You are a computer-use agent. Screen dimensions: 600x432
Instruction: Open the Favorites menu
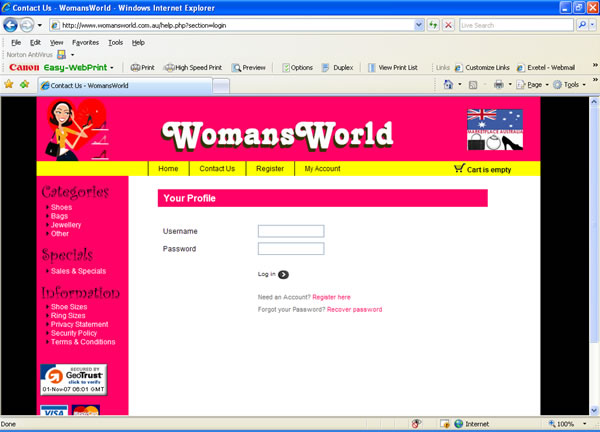[x=85, y=43]
